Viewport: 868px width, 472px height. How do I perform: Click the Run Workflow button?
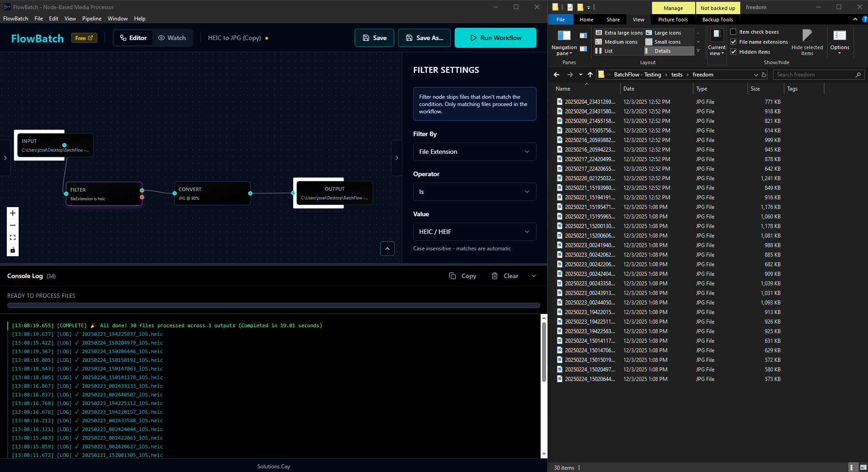pyautogui.click(x=495, y=38)
